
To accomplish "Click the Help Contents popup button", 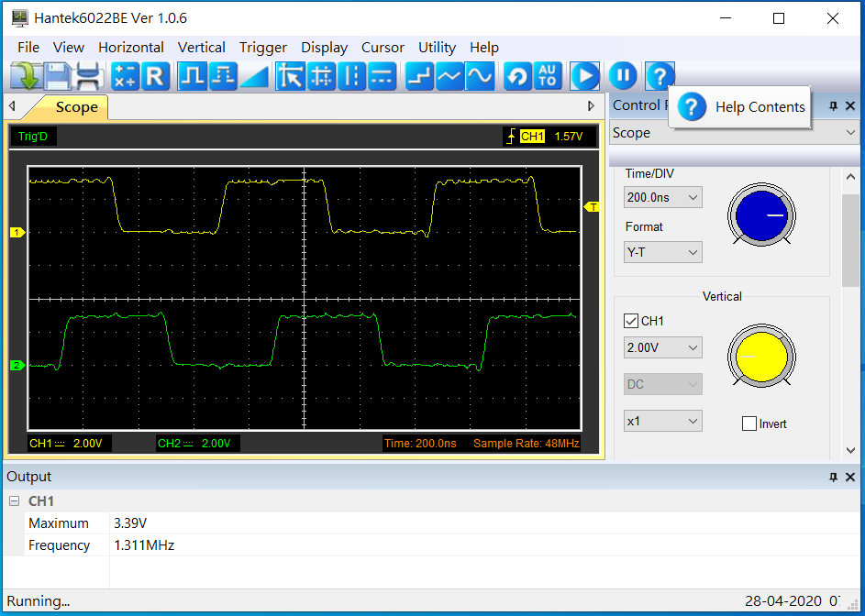I will pos(739,107).
